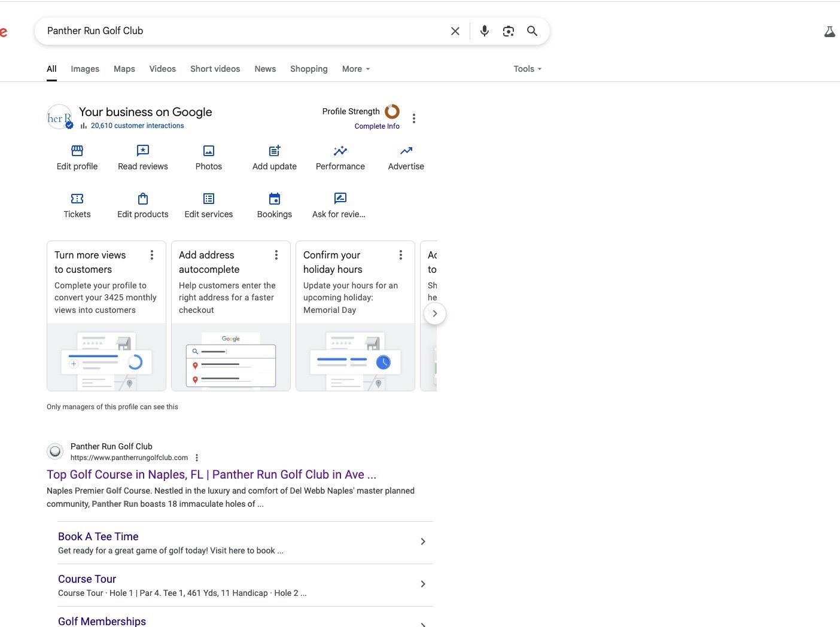Select the All tab
The image size is (840, 627).
tap(51, 69)
